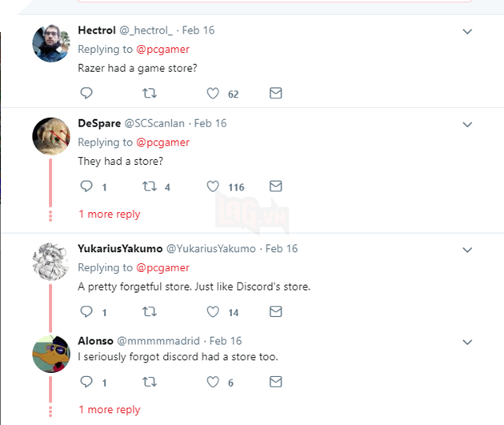
Task: View DeSpare's profile picture
Action: (x=50, y=135)
